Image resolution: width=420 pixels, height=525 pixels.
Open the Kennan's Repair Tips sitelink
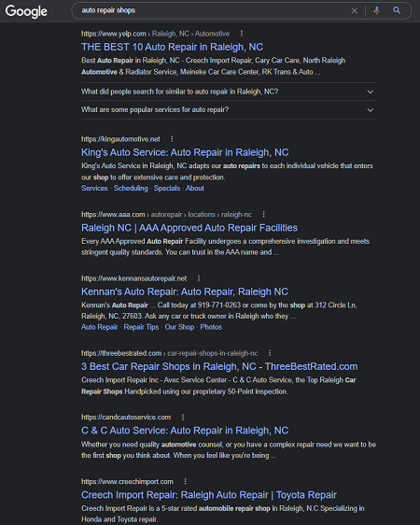tap(141, 327)
